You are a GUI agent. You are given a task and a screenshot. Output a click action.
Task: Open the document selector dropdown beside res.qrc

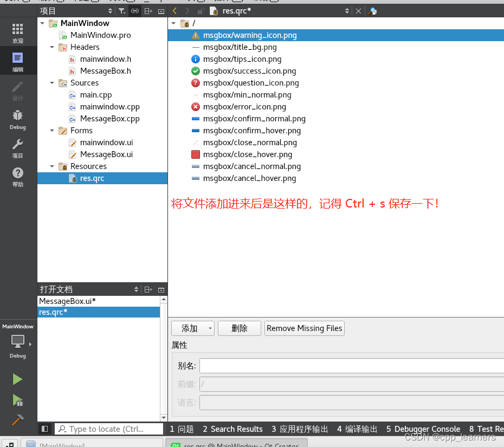tap(347, 10)
